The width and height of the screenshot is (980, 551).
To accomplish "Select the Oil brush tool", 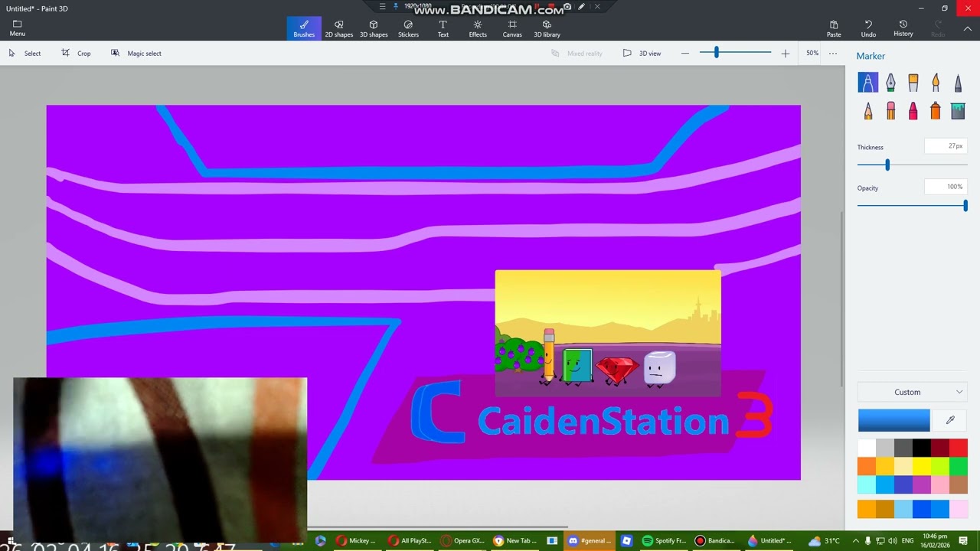I will pyautogui.click(x=913, y=82).
